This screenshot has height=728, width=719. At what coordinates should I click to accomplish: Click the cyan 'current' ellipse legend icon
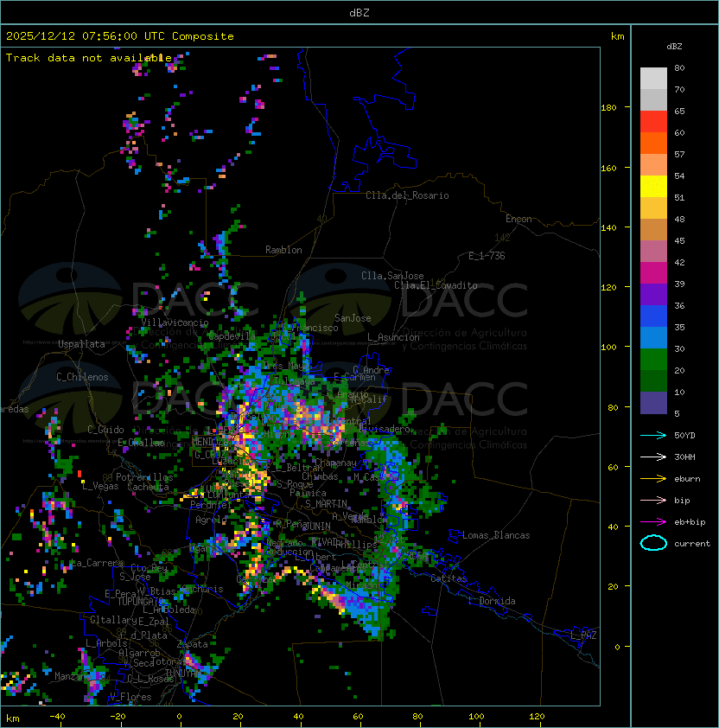(x=653, y=543)
